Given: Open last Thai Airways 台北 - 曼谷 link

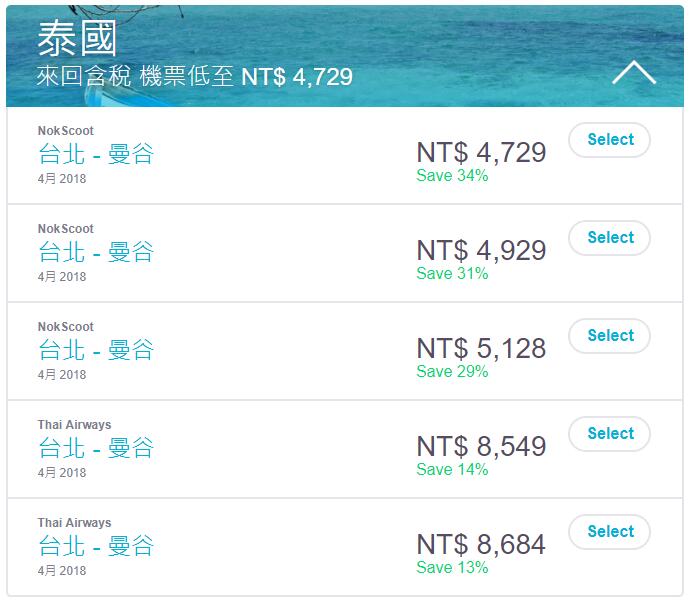Looking at the screenshot, I should [96, 547].
